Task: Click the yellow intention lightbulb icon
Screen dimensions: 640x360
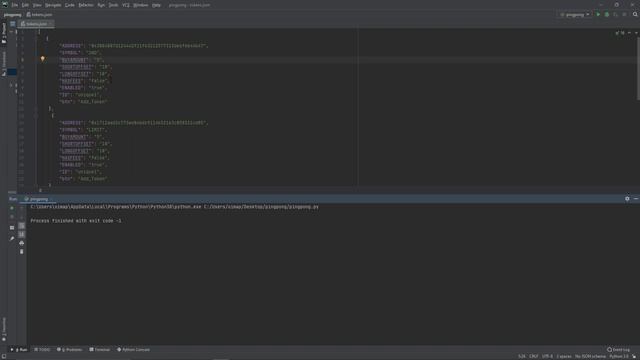Action: point(42,59)
